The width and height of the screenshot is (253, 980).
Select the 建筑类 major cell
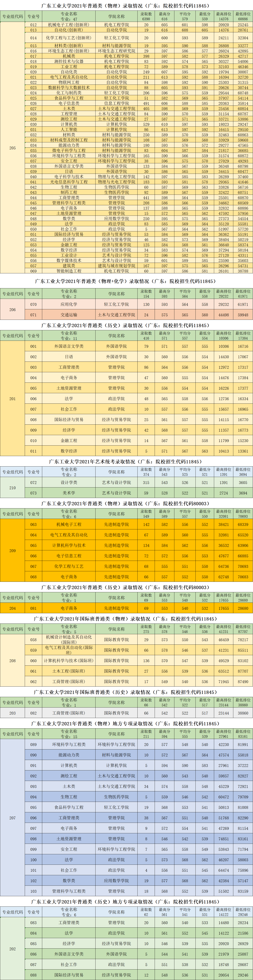69,266
